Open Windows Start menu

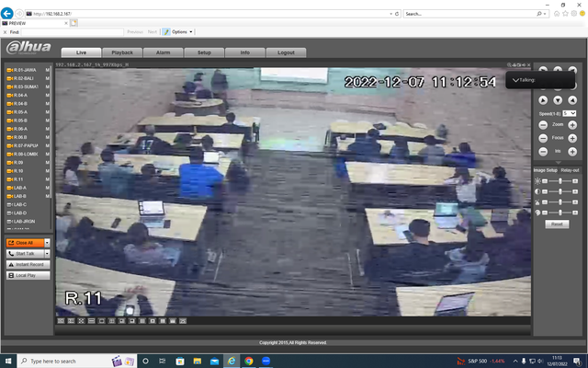(8, 361)
